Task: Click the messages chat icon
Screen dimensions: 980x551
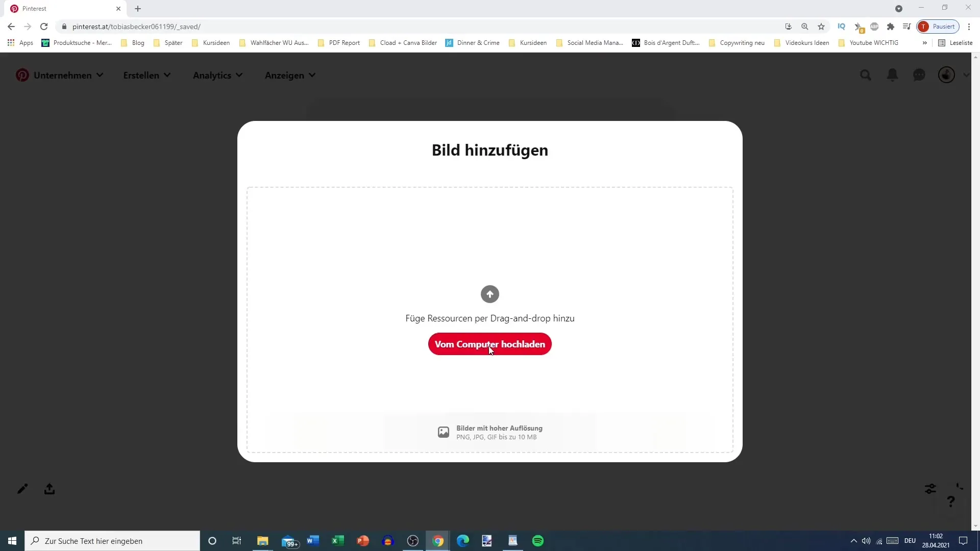Action: tap(919, 74)
